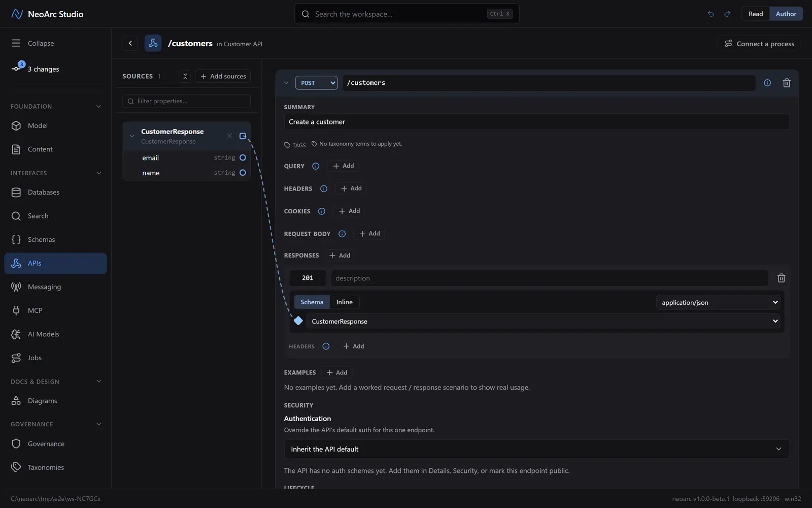The image size is (812, 508).
Task: Click the CustomerResponse connector port
Action: 243,136
